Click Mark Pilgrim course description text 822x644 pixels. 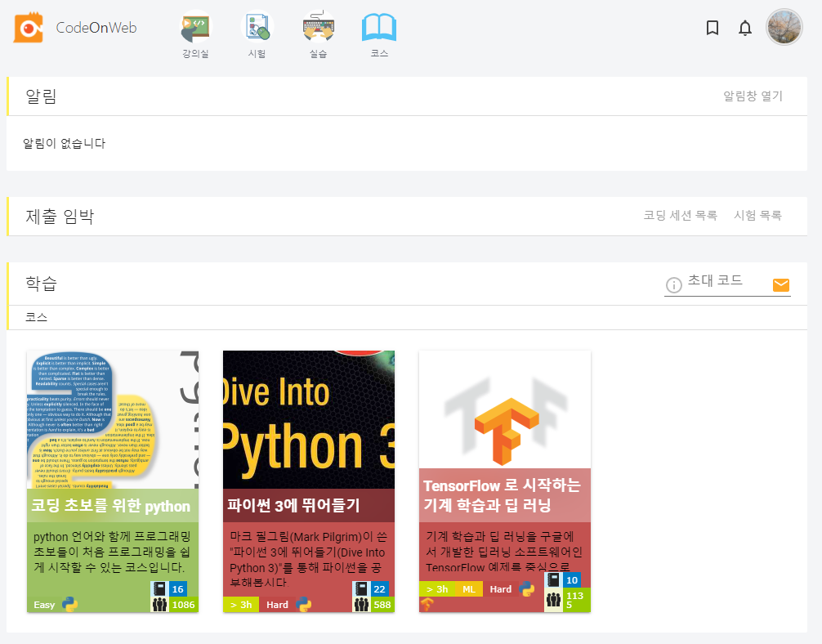308,559
